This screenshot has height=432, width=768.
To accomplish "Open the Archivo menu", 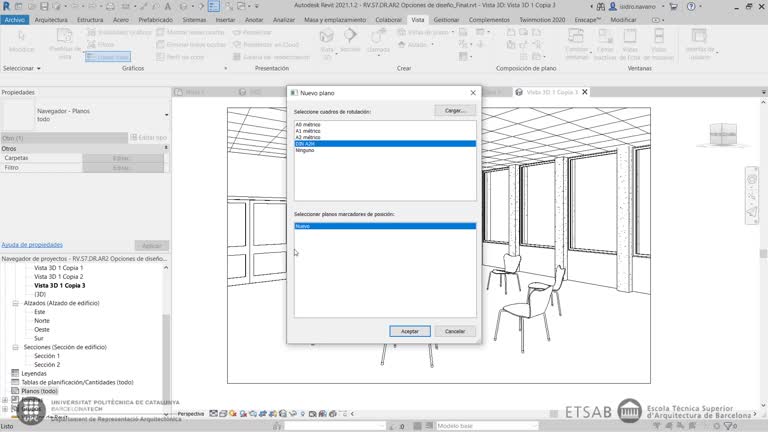I will pos(15,19).
